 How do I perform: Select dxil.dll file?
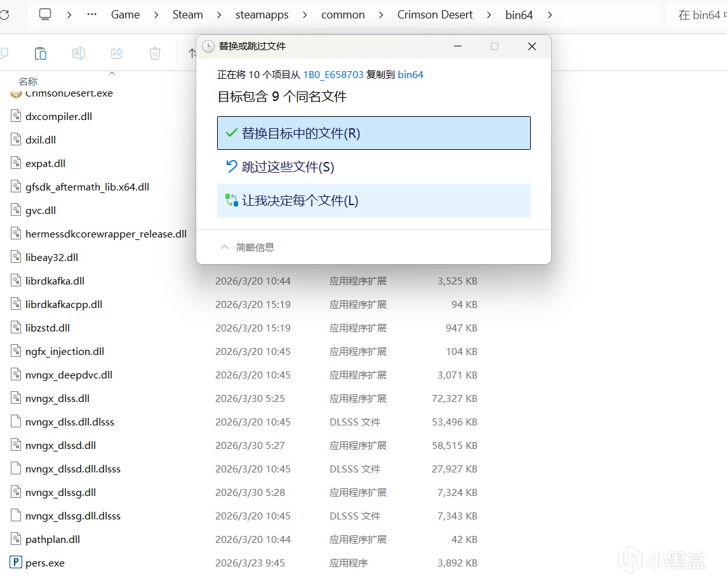pyautogui.click(x=41, y=140)
